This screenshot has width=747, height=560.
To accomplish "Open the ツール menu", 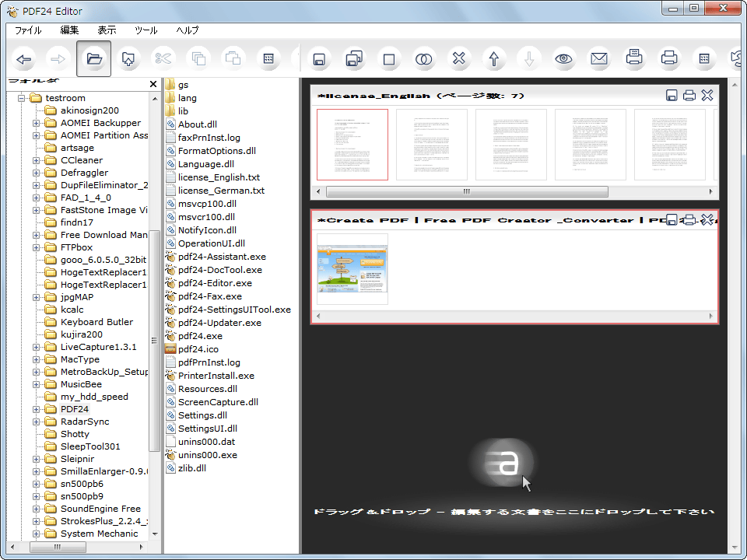I will pyautogui.click(x=146, y=30).
